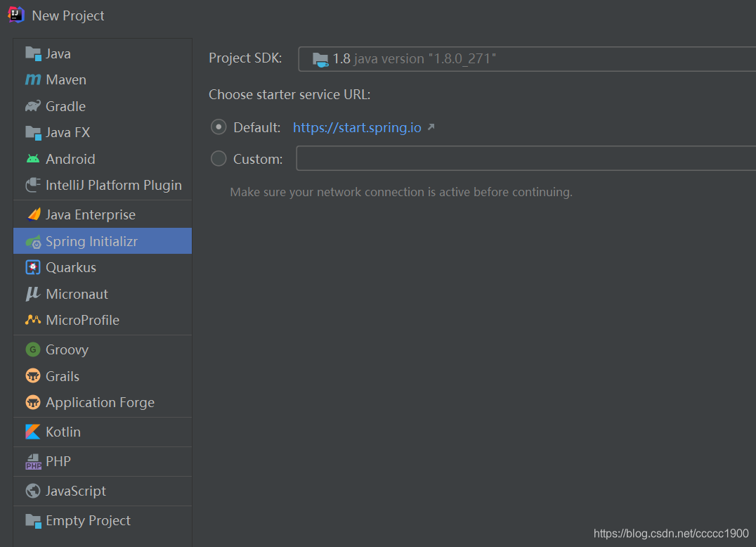
Task: Click the Application Forge icon
Action: (33, 402)
